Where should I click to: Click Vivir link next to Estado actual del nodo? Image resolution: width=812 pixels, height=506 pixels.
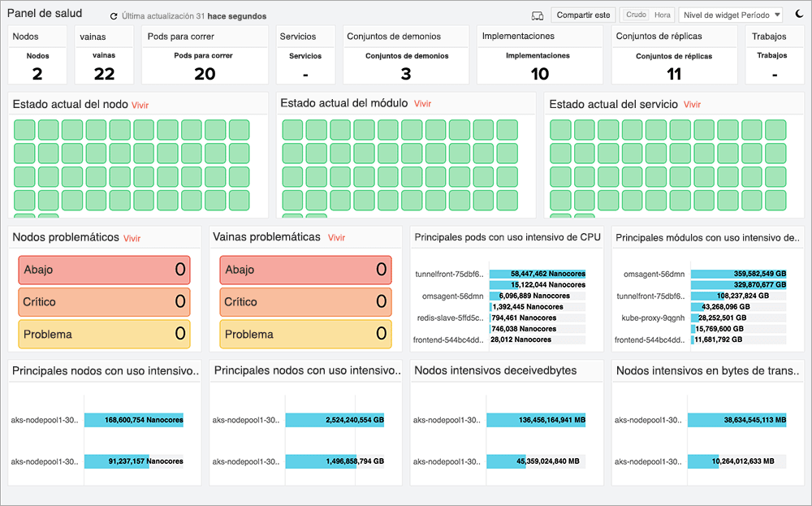(140, 106)
